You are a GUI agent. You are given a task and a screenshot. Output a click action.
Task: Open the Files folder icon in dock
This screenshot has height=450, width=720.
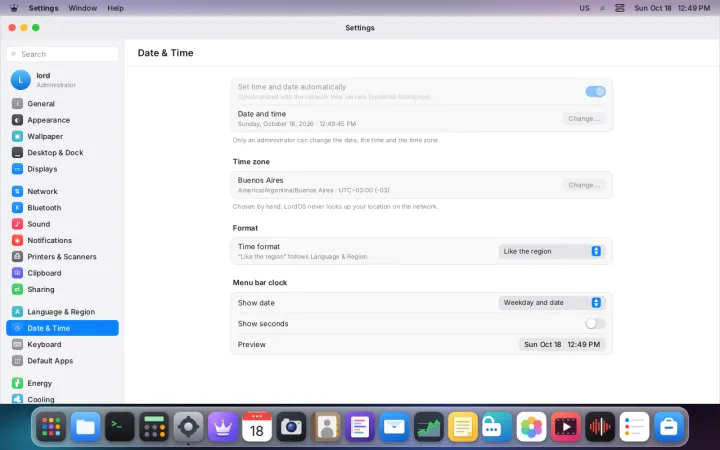pos(85,427)
